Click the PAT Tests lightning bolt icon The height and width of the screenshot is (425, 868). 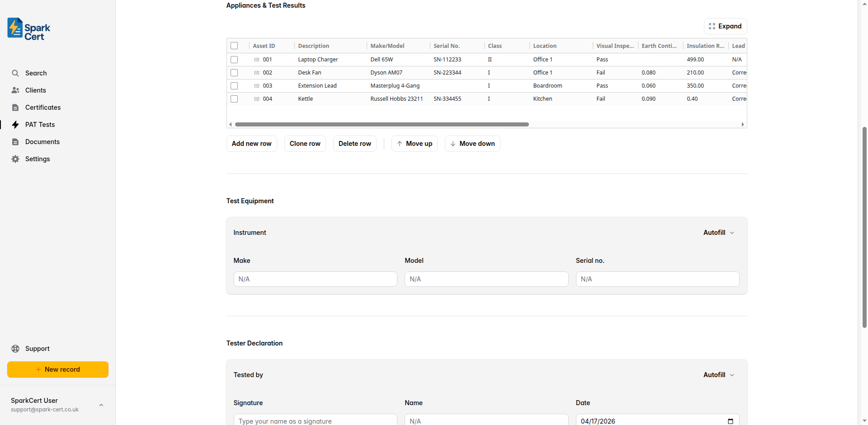click(15, 125)
